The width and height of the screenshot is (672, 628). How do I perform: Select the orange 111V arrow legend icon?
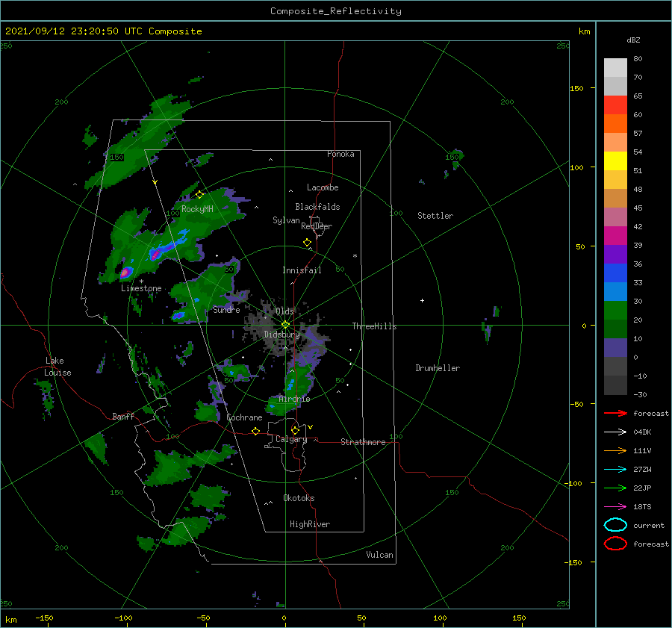(615, 450)
